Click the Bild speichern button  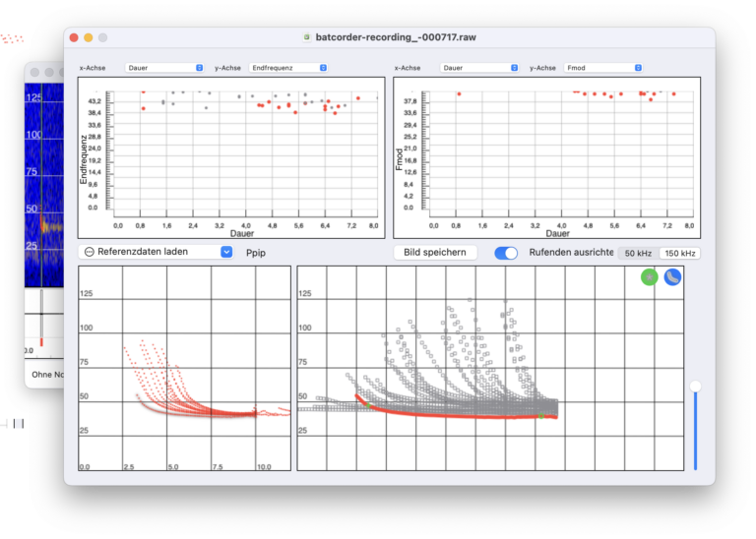pyautogui.click(x=435, y=252)
